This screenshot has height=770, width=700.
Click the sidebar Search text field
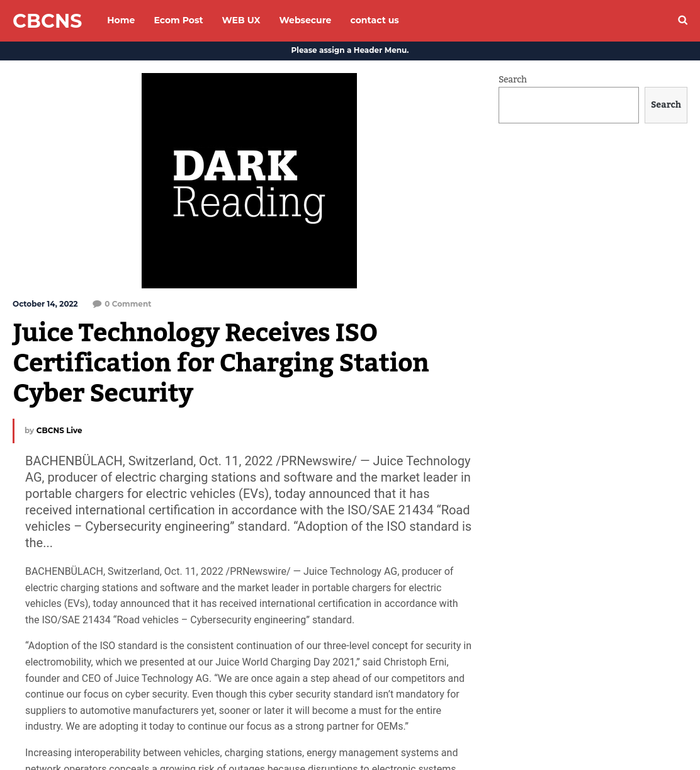click(x=568, y=105)
